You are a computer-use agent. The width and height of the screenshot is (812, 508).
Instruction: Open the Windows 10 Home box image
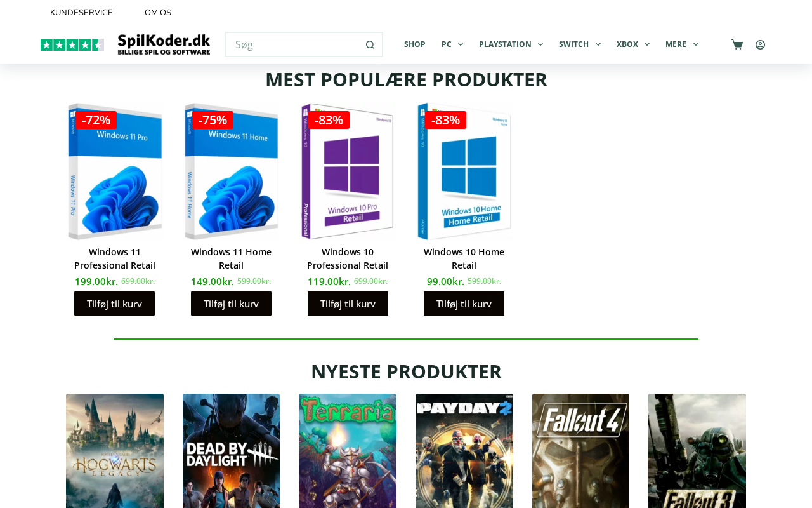tap(464, 171)
